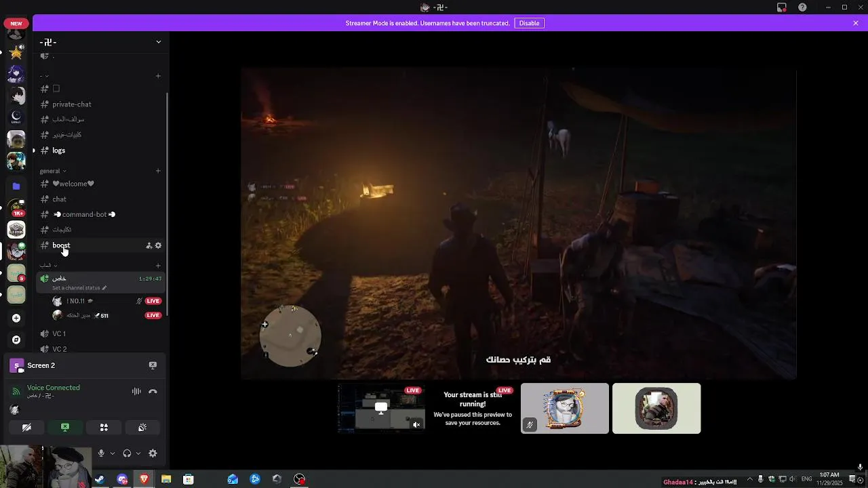Add a channel to the top category

click(158, 76)
